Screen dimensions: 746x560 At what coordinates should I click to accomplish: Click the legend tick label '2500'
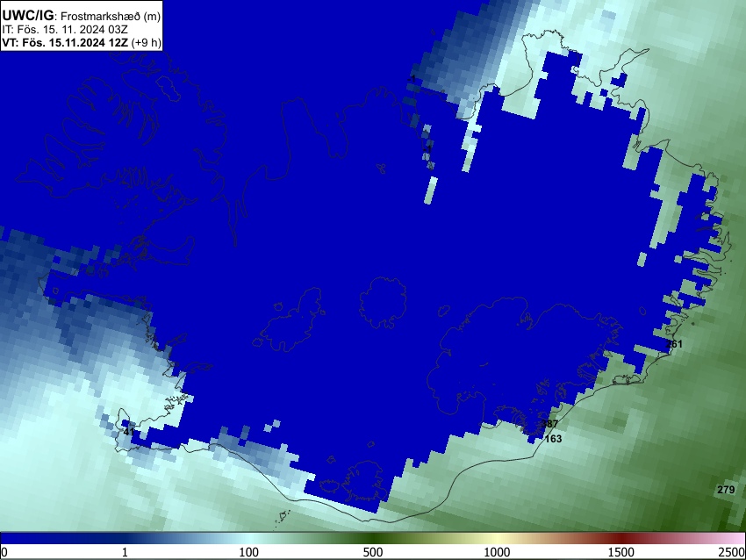pos(732,552)
